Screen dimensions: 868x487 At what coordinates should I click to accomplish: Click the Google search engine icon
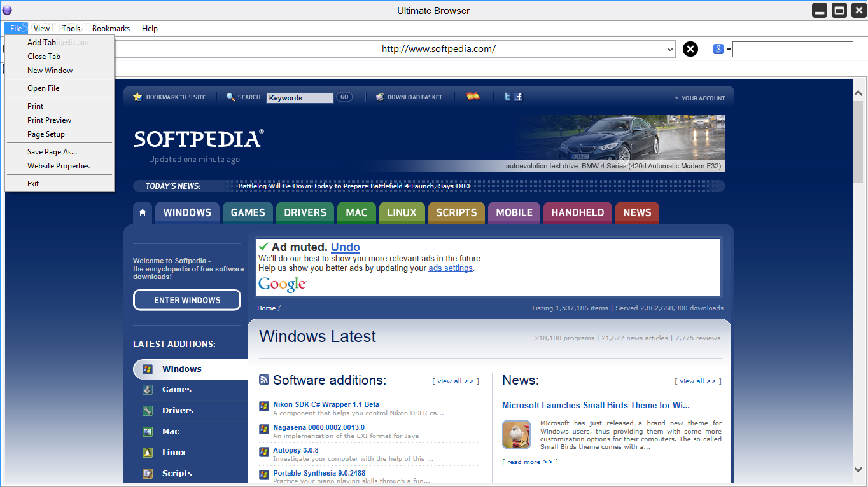(718, 49)
